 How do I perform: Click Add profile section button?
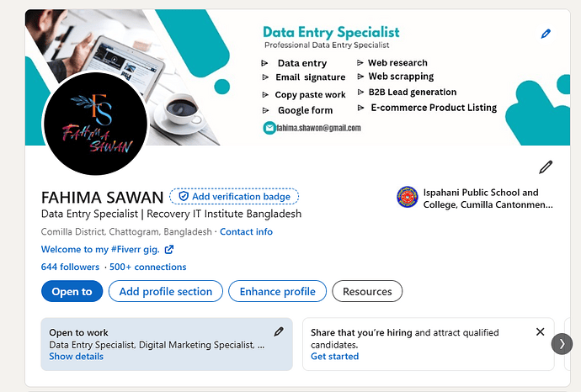pos(166,291)
